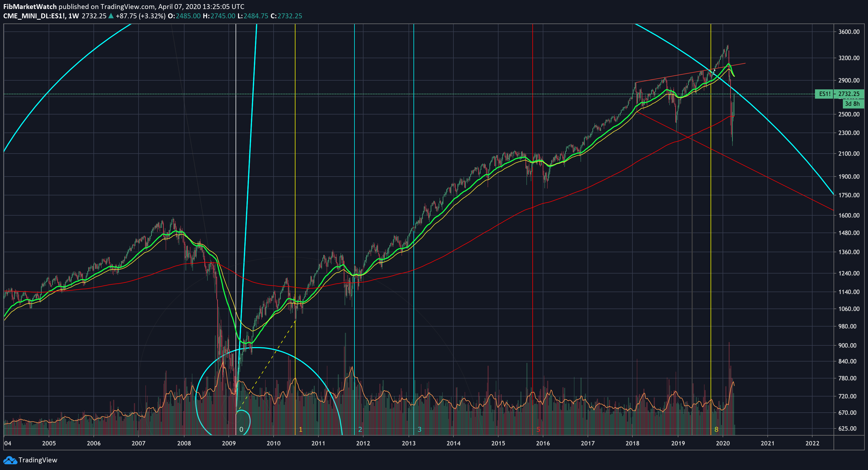Click the high price value 2745.00
Screen dimensions: 868x470
223,16
